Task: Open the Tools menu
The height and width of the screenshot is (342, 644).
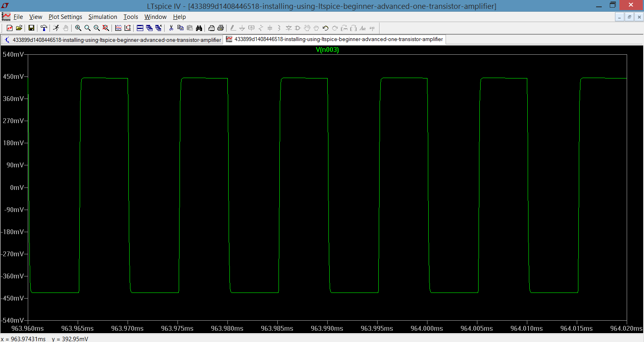Action: (x=130, y=17)
